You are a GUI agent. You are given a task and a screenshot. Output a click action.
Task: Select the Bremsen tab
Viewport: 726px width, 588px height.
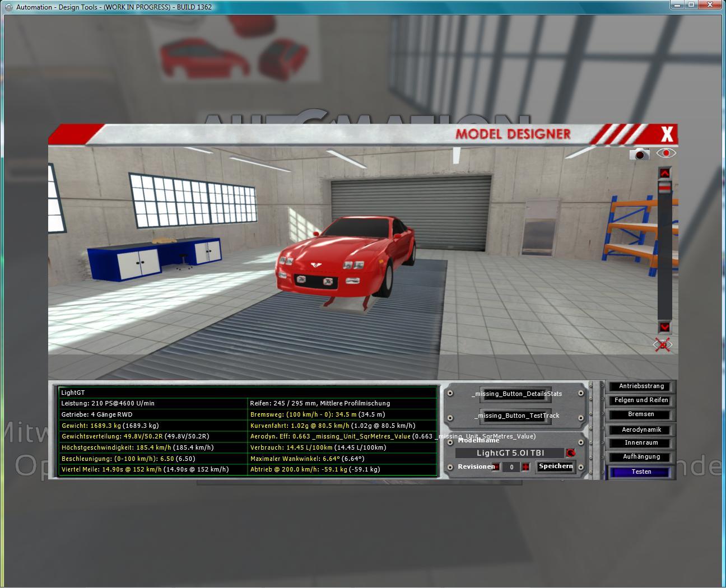click(x=641, y=414)
